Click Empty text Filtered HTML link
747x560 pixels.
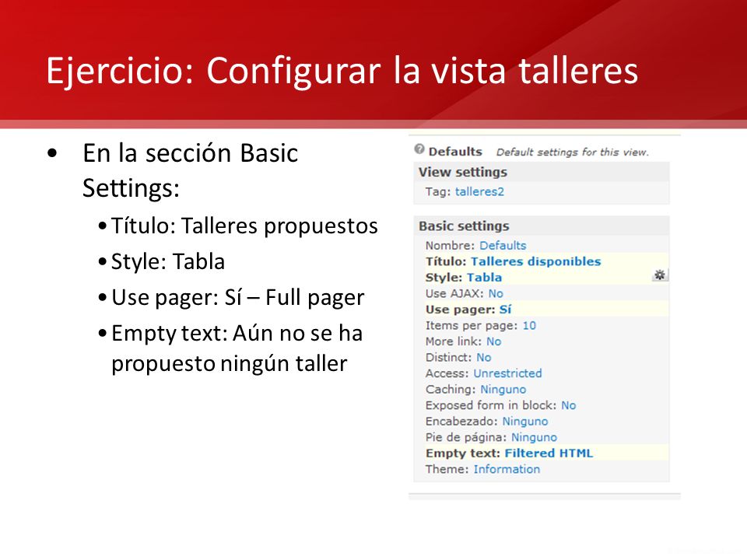click(549, 453)
